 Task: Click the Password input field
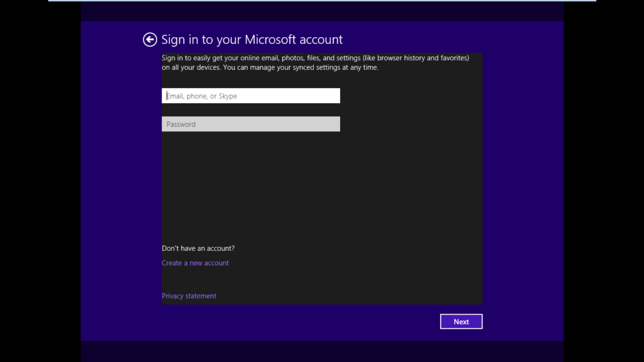250,124
